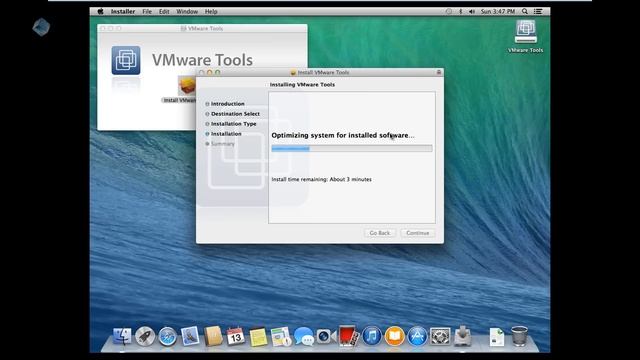The height and width of the screenshot is (360, 640).
Task: Click the Time Machine menu bar icon
Action: coord(449,11)
